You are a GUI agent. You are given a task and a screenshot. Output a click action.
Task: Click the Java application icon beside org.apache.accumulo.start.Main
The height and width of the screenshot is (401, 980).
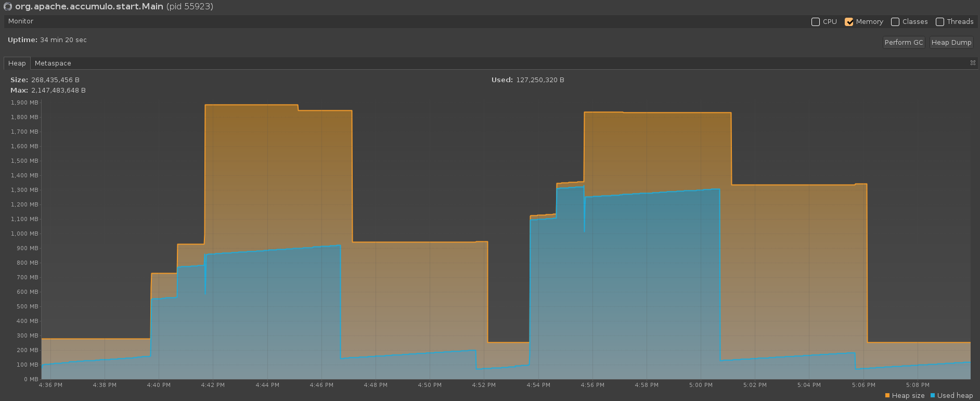7,7
